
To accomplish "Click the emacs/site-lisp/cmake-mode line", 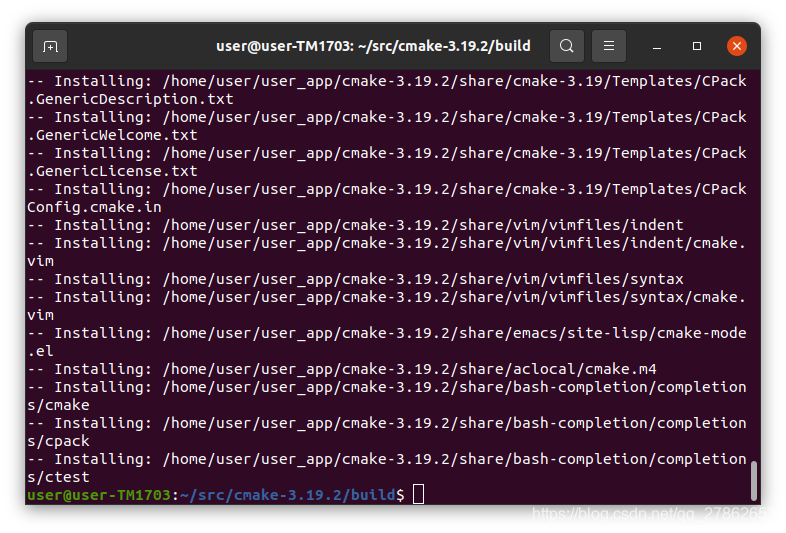I will point(386,333).
